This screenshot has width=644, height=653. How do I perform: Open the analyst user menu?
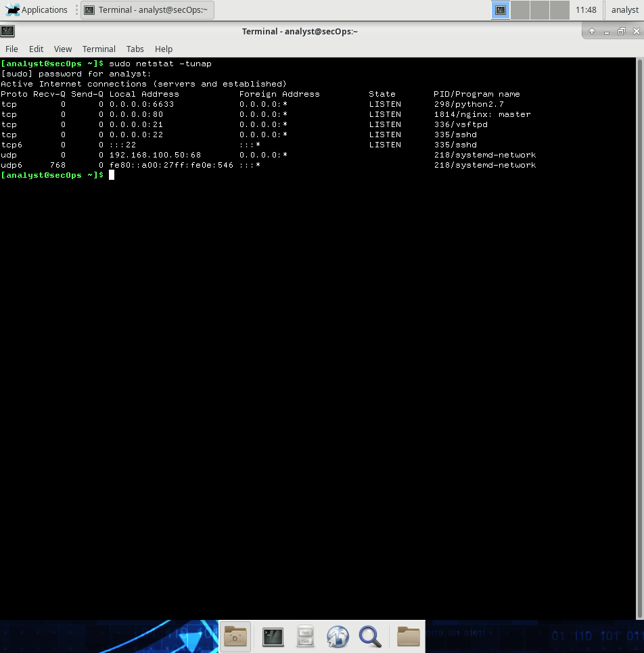point(624,10)
